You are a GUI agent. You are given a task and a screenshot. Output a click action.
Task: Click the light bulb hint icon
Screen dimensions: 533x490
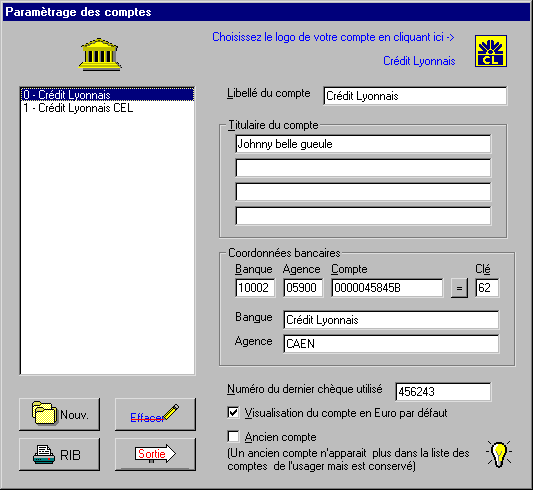(x=499, y=454)
